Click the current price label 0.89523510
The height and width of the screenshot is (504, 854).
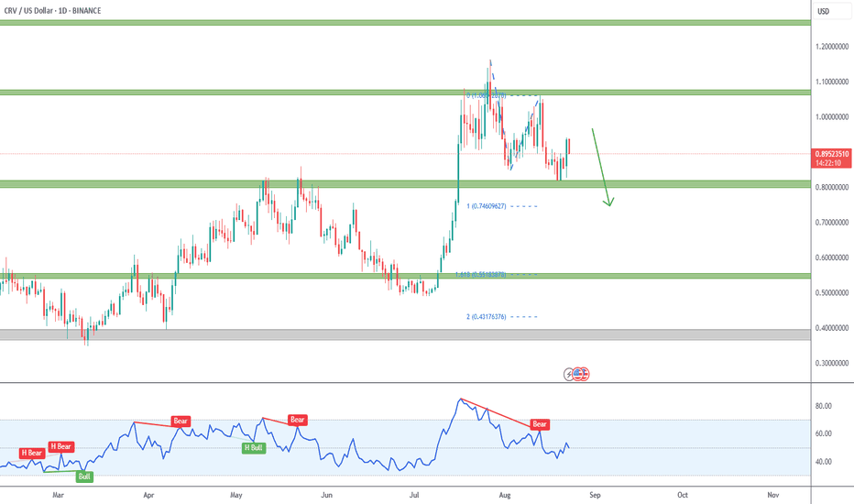click(x=832, y=154)
